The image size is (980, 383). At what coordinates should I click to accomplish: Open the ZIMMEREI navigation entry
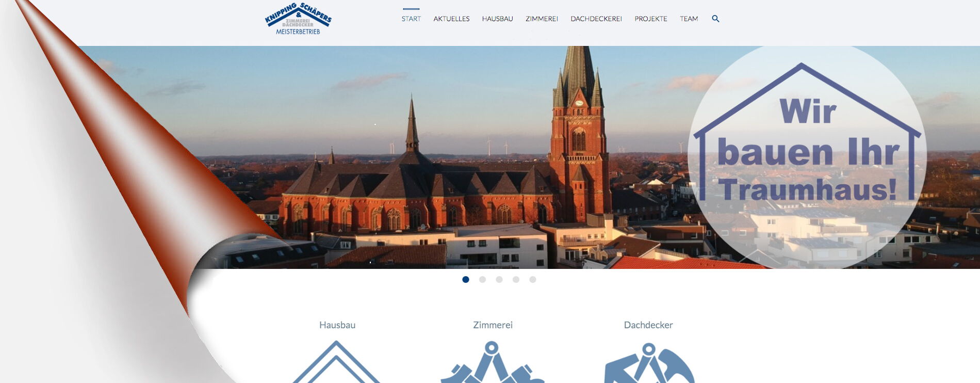click(x=542, y=19)
